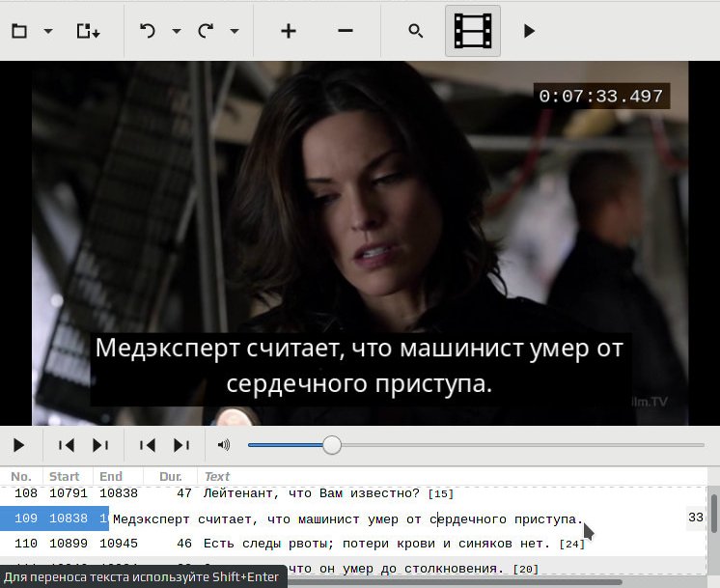
Task: Undo the last action
Action: point(148,31)
